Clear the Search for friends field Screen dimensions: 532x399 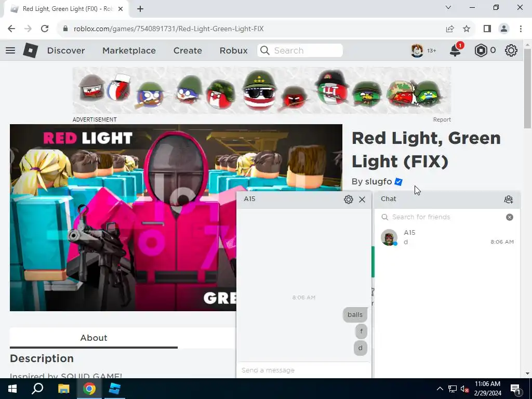(509, 217)
